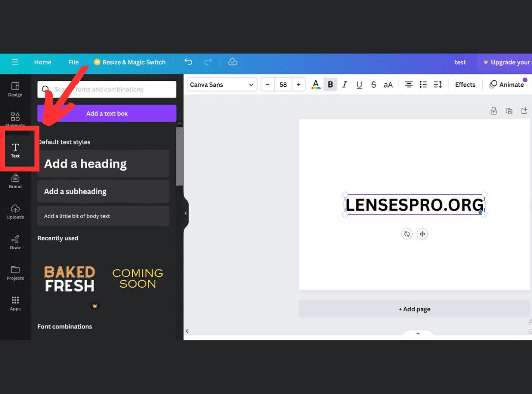The image size is (532, 394).
Task: Click the + Add page button
Action: [x=414, y=309]
